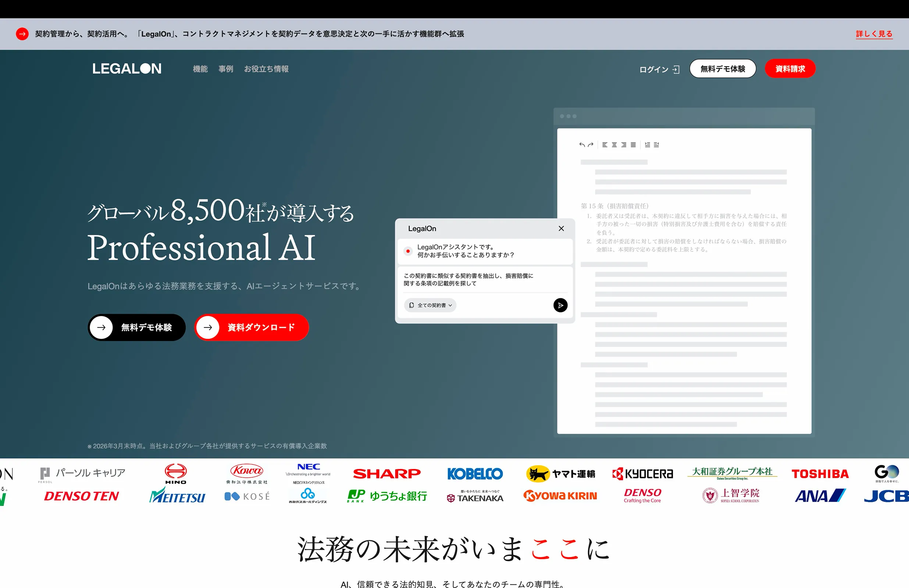
Task: Click the LegalOnアシスタントです greeting message
Action: (x=466, y=251)
